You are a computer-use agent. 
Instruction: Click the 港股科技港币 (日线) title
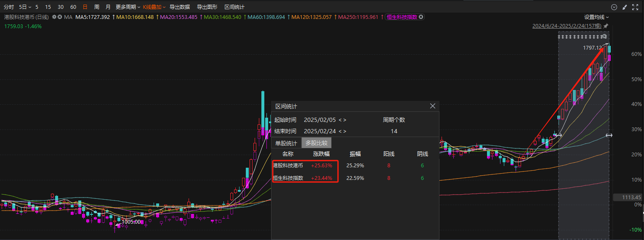(x=26, y=17)
